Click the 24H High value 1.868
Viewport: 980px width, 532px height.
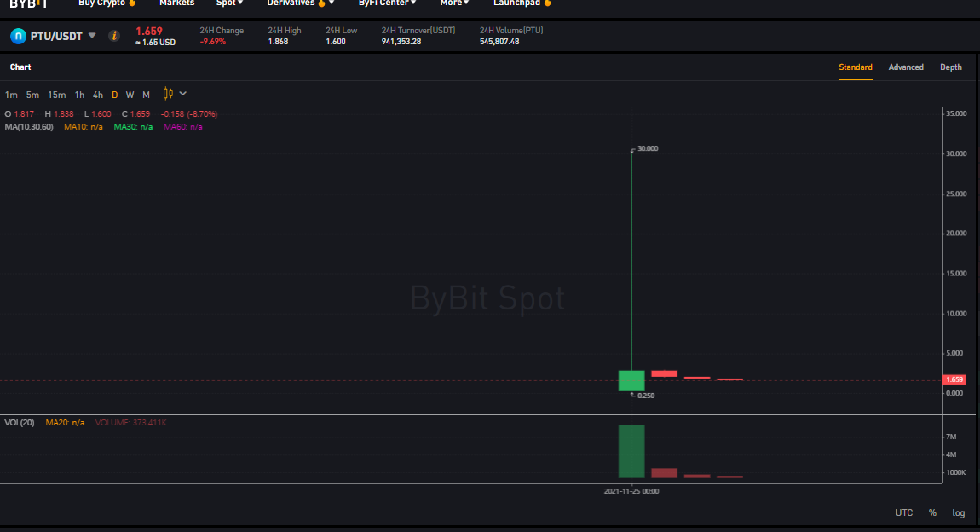278,41
